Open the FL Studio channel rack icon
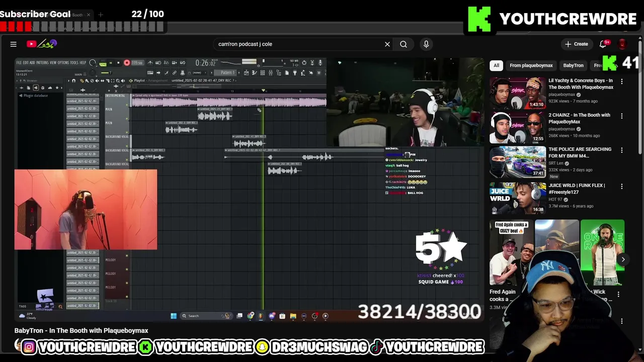The height and width of the screenshot is (362, 644). click(x=263, y=73)
